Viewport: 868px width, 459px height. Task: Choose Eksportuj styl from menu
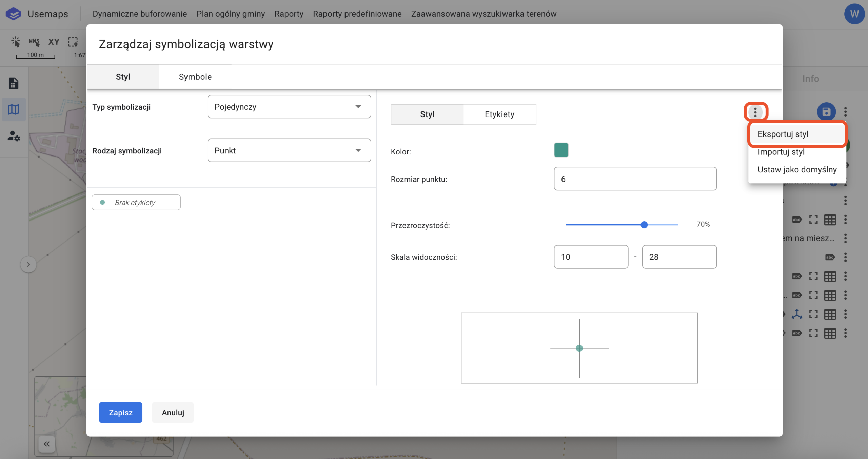click(783, 134)
